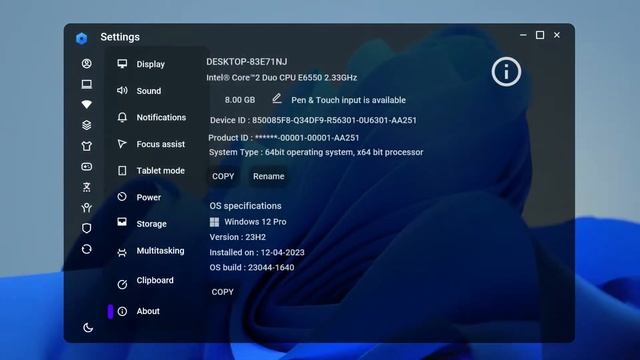Click the Device ID value text
640x360 pixels.
tap(334, 120)
